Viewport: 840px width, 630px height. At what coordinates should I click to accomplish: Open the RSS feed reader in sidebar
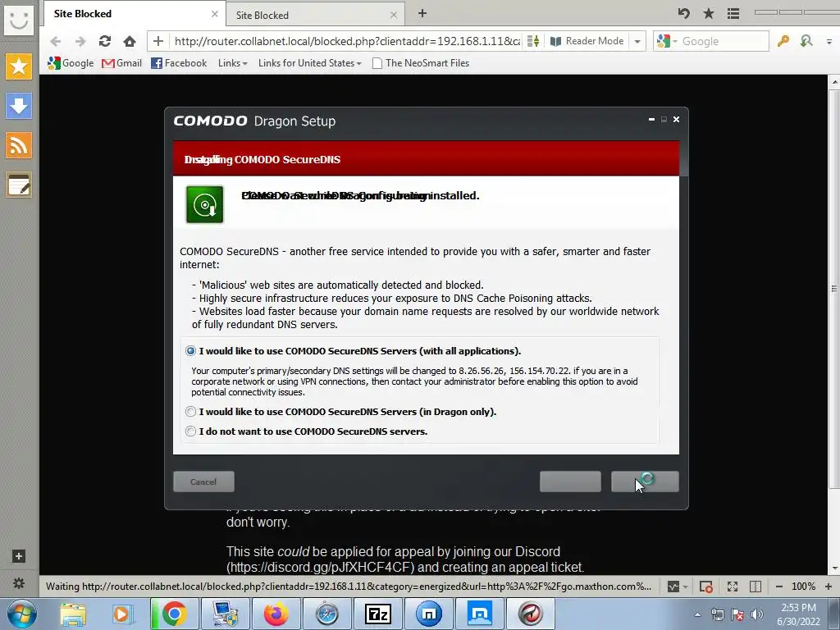(x=19, y=146)
